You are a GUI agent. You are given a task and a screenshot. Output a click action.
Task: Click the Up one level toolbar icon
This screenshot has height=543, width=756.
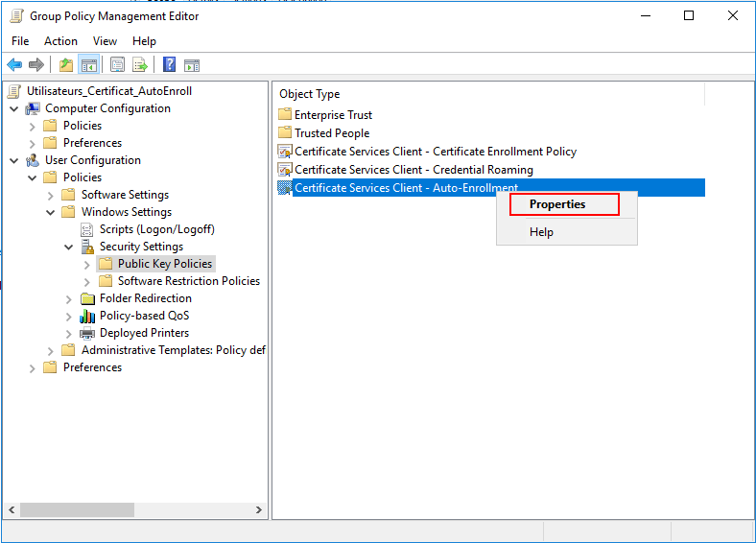click(66, 64)
